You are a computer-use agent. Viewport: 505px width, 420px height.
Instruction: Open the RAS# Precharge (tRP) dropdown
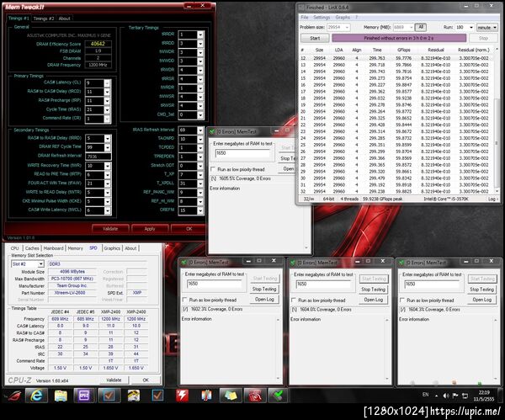coord(107,101)
